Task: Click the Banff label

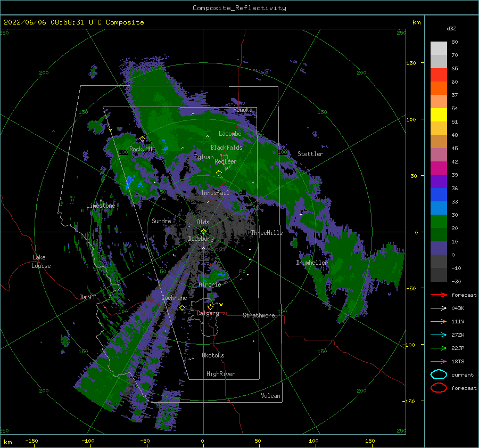Action: click(x=88, y=297)
